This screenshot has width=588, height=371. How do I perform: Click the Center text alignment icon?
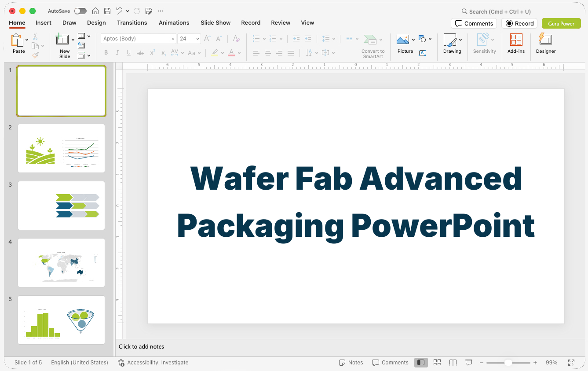[x=268, y=53]
